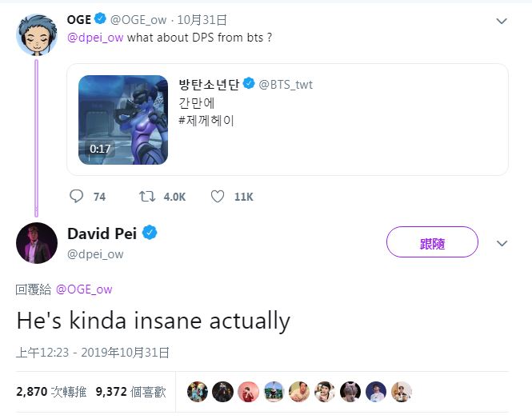
Task: Open the @dpei_ow mention link
Action: pos(95,38)
